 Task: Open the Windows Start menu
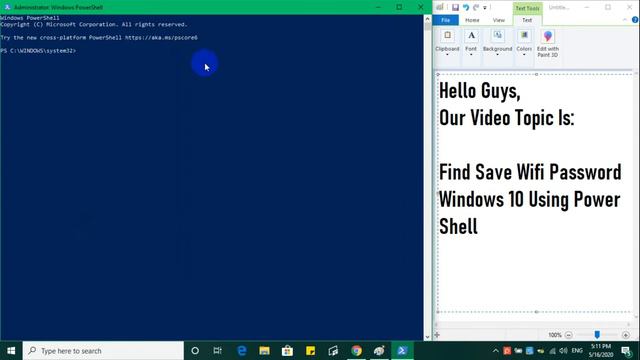[11, 351]
